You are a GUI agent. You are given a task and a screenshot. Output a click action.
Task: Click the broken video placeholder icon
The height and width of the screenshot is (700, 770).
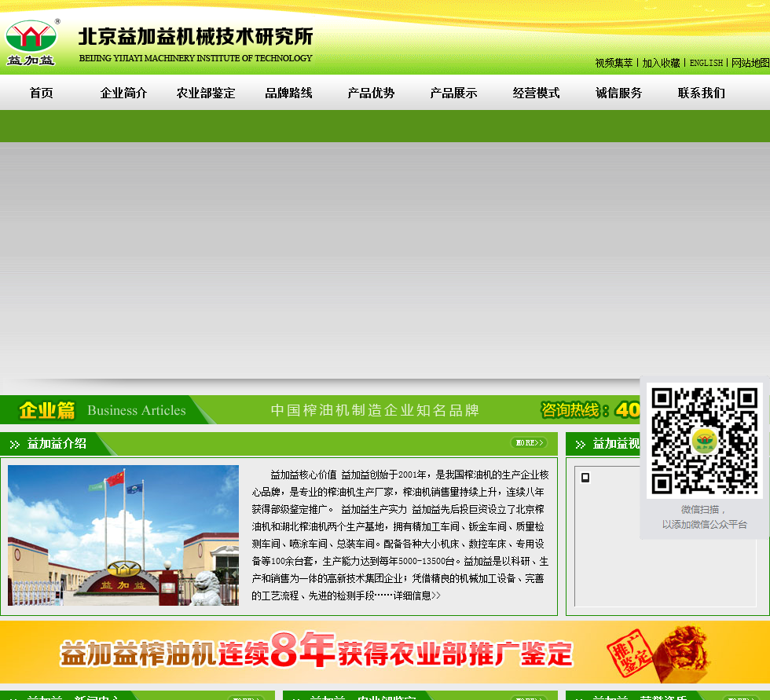point(585,478)
